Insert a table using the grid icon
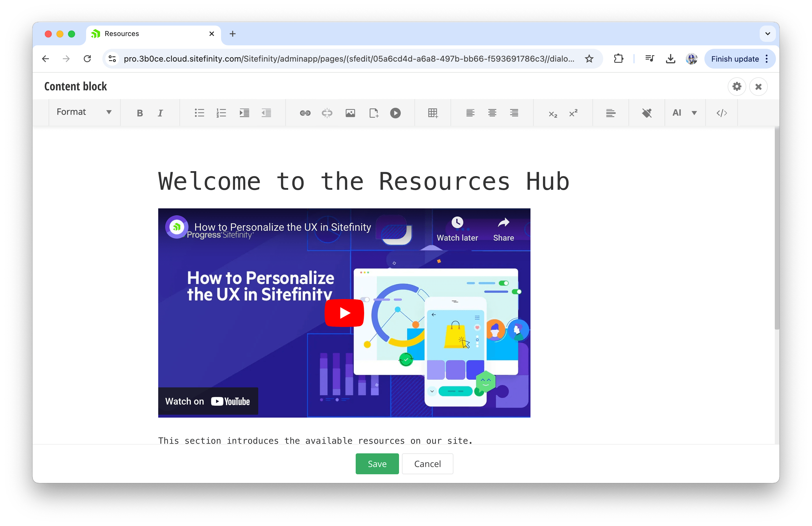 433,113
